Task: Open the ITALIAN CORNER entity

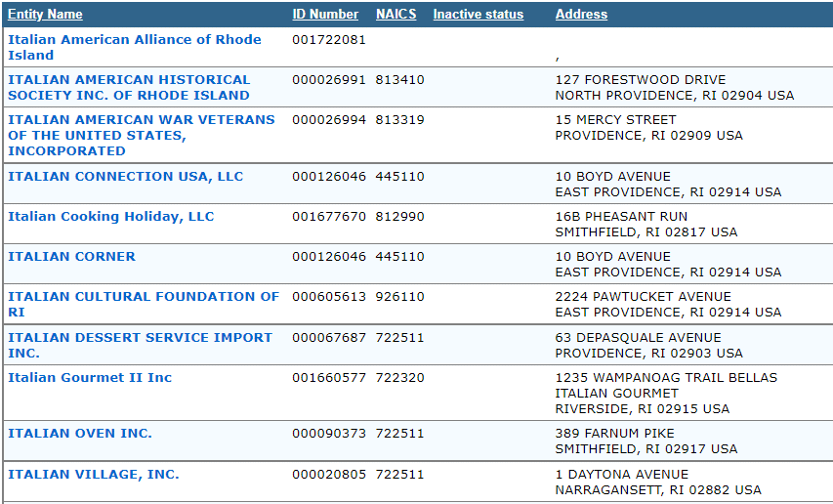Action: pyautogui.click(x=71, y=256)
